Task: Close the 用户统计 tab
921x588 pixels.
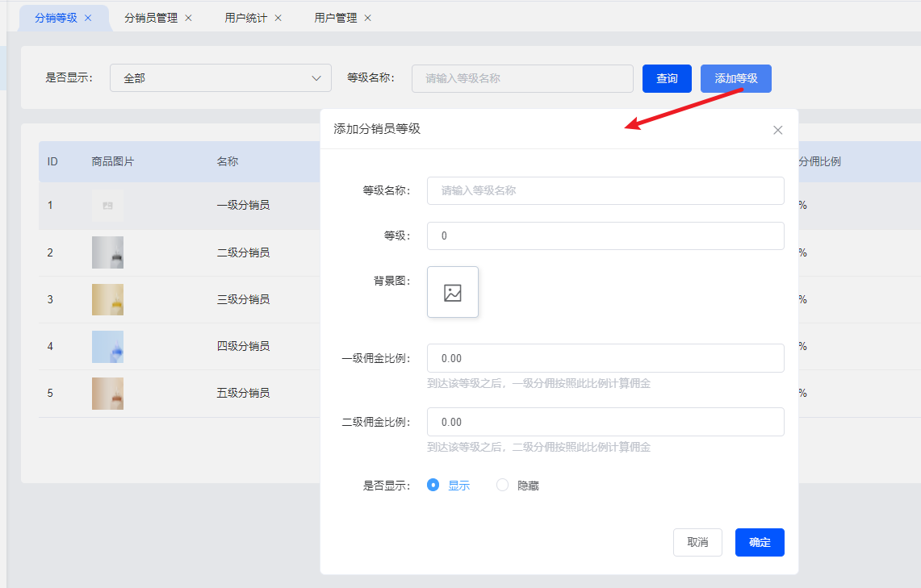Action: pos(278,19)
